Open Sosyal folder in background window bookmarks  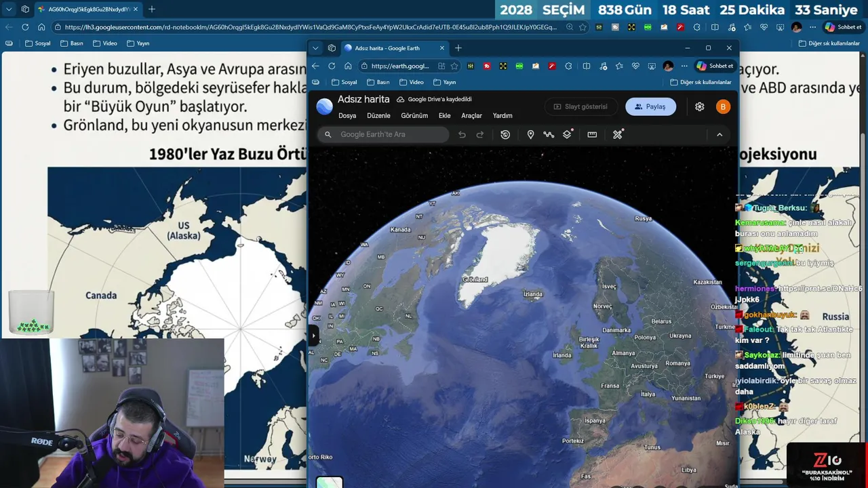pos(37,43)
